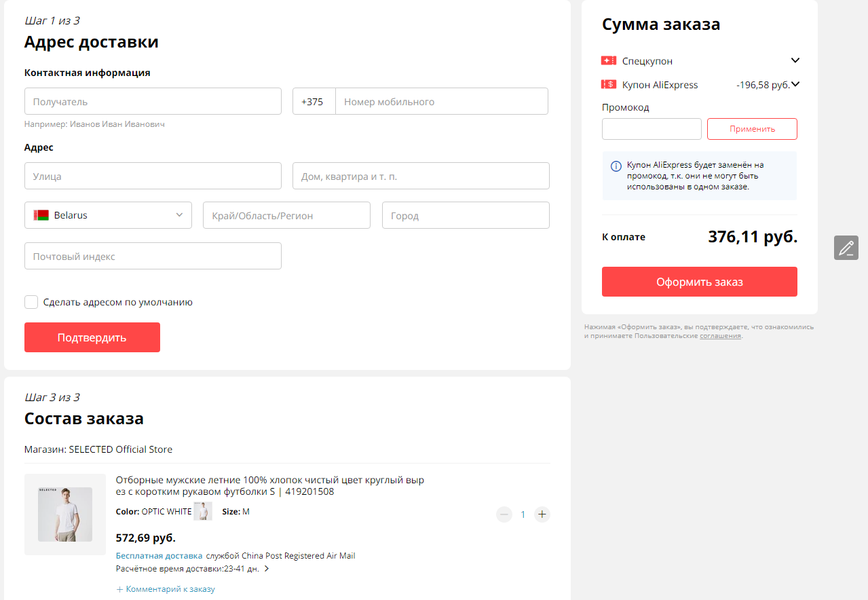Expand the Спецкупон chevron
Screen dimensions: 868x600
pyautogui.click(x=795, y=60)
